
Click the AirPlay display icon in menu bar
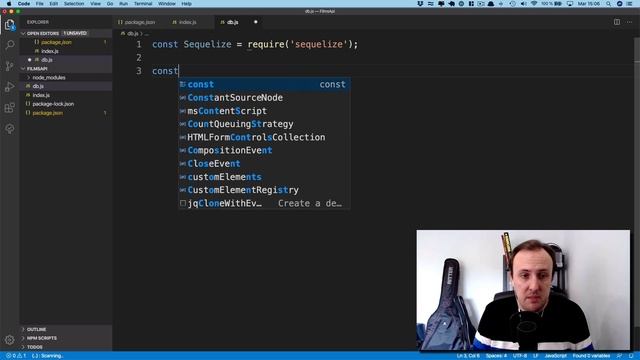point(570,4)
